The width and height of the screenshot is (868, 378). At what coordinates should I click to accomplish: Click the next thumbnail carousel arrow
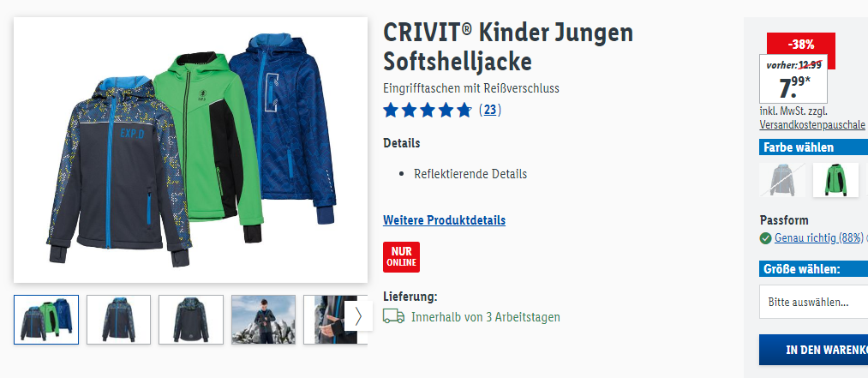click(x=357, y=316)
